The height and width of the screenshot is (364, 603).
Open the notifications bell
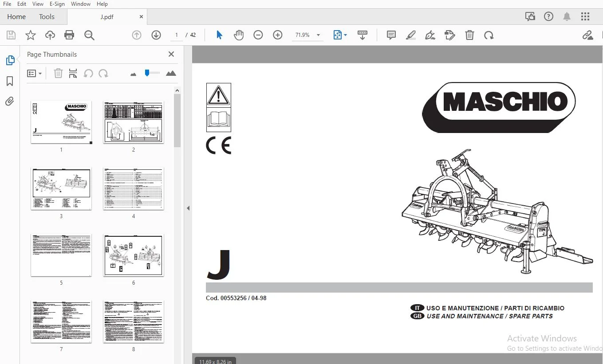pyautogui.click(x=567, y=17)
